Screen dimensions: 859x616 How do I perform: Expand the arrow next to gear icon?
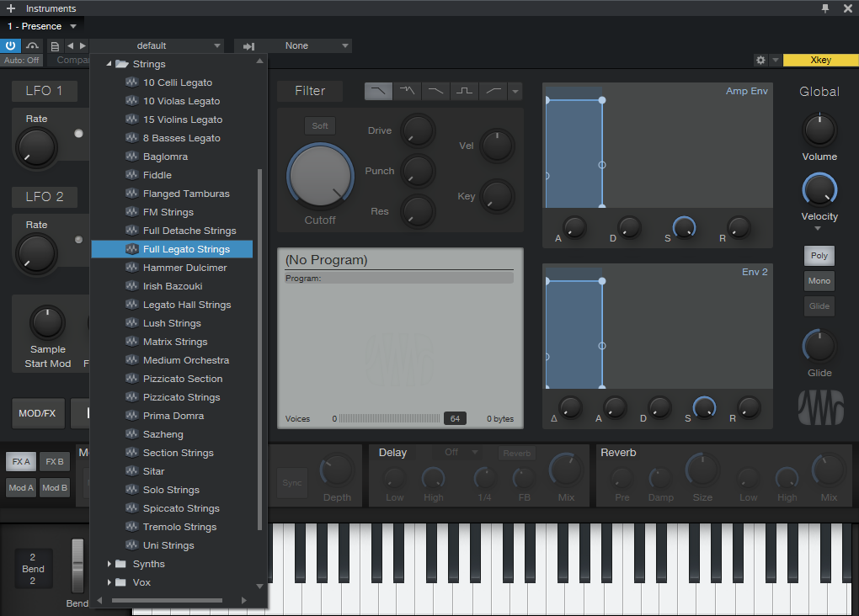775,61
